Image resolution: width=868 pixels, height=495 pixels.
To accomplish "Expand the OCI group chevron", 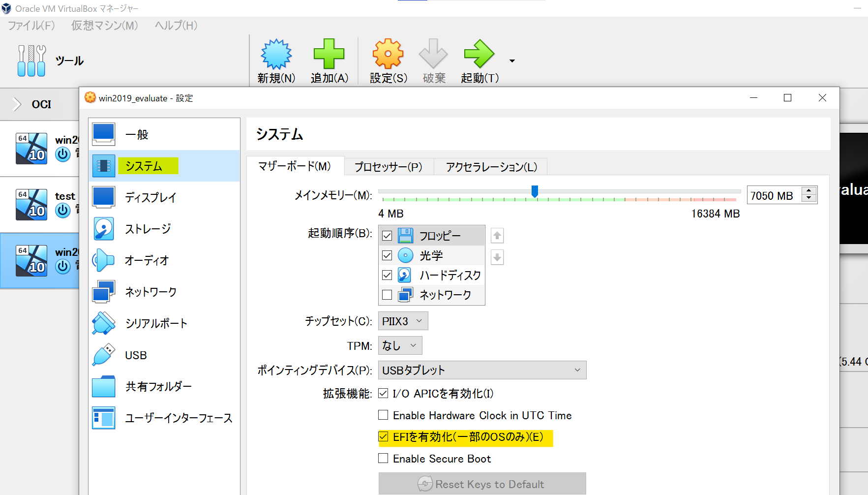I will [17, 104].
